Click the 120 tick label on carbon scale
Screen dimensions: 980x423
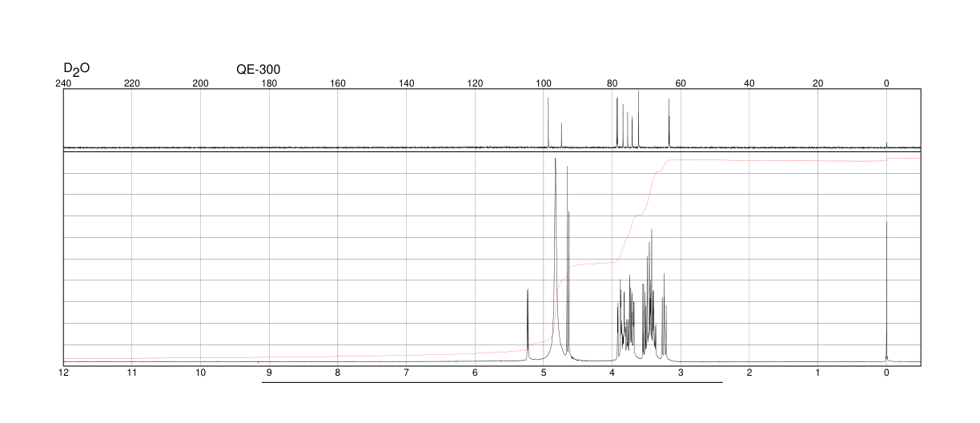click(x=475, y=83)
